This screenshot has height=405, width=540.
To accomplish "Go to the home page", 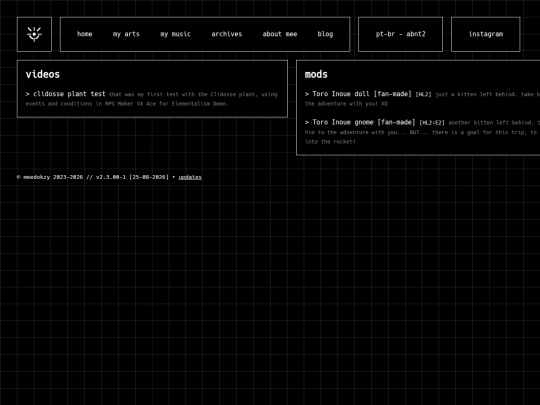I will (85, 34).
